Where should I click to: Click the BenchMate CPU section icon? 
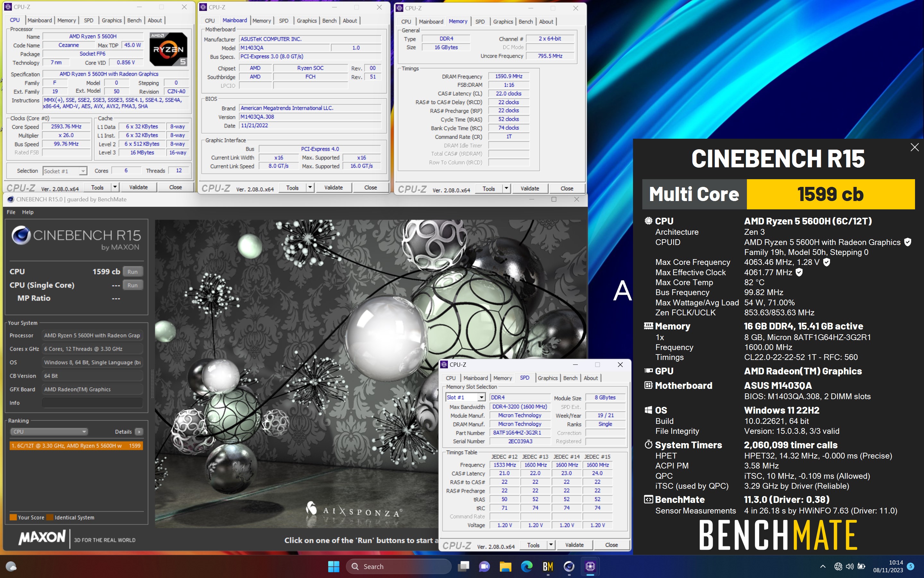click(648, 221)
